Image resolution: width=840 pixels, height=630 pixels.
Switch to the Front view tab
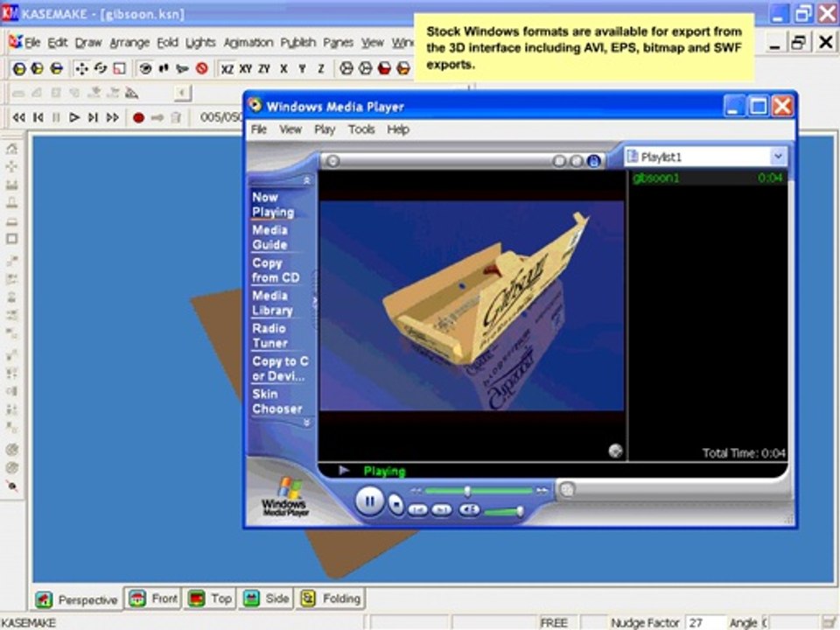[153, 598]
